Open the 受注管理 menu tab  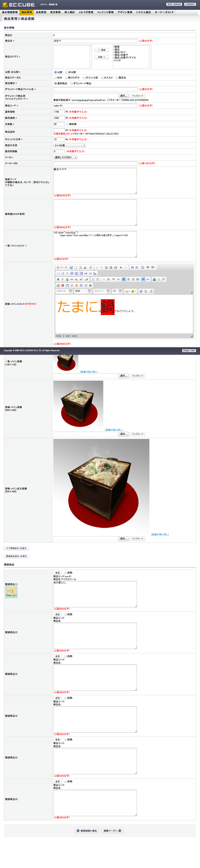[55, 13]
